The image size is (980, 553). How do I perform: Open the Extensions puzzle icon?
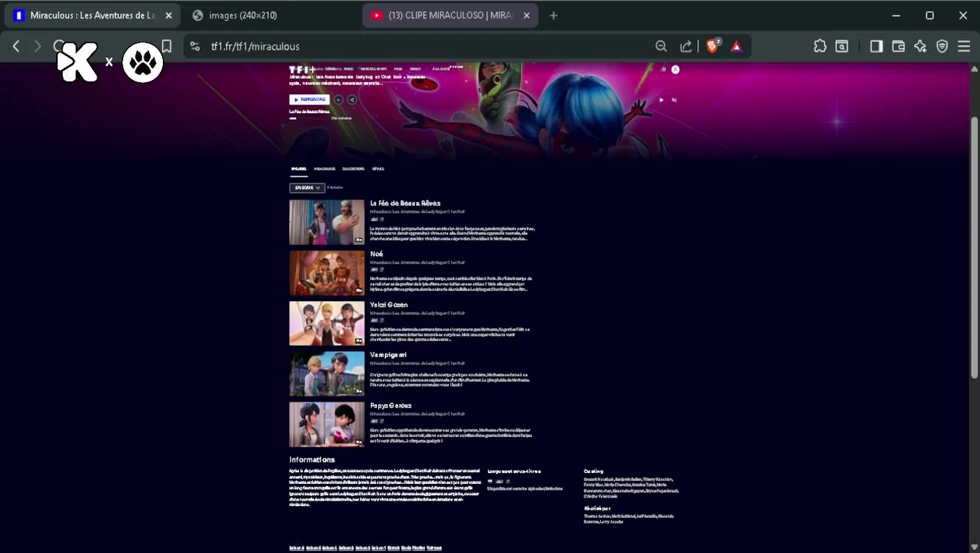[x=820, y=47]
